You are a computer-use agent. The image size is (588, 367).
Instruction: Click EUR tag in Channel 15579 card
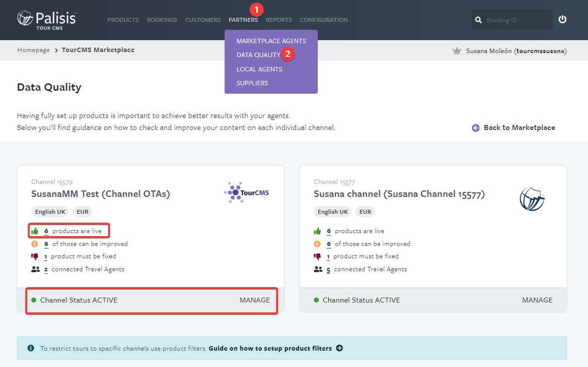(82, 212)
